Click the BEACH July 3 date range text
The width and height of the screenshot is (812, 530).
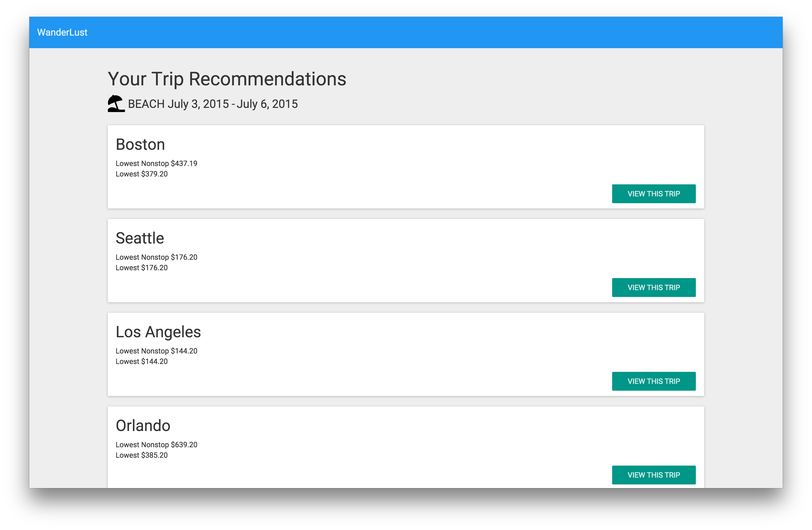click(213, 104)
